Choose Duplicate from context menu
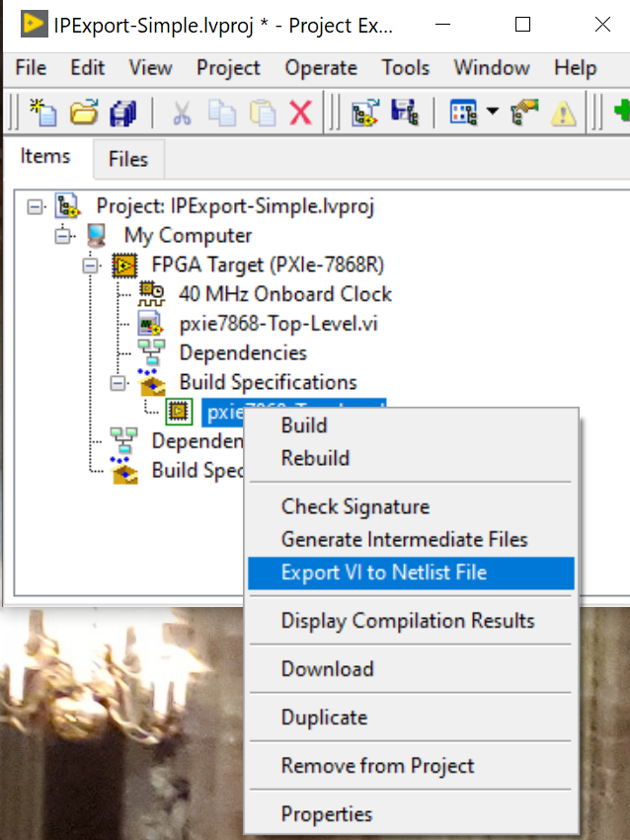Viewport: 630px width, 840px height. pos(411,718)
